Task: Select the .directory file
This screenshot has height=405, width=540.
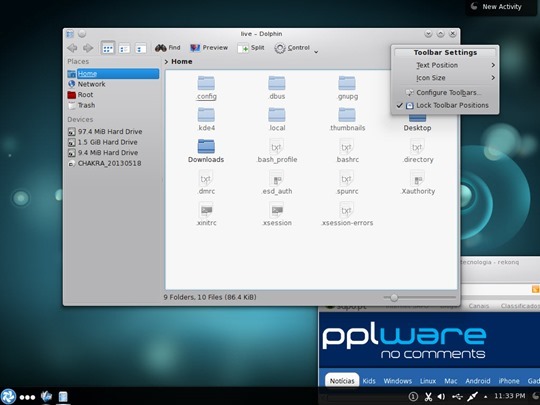Action: point(417,151)
